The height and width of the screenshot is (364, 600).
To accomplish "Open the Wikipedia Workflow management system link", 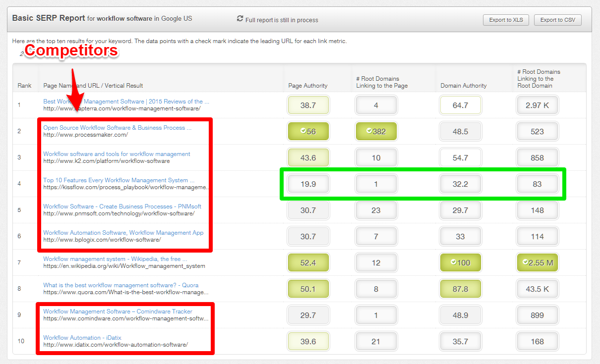I will coord(115,259).
